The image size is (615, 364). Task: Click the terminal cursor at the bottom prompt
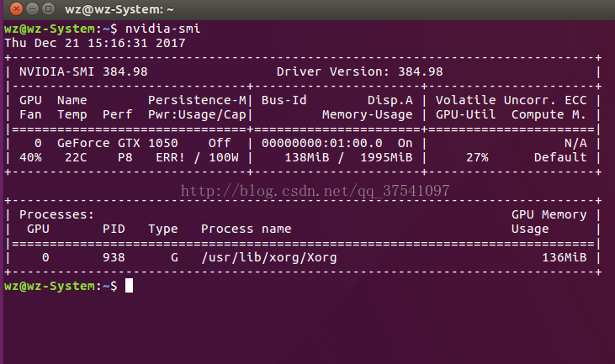[129, 286]
